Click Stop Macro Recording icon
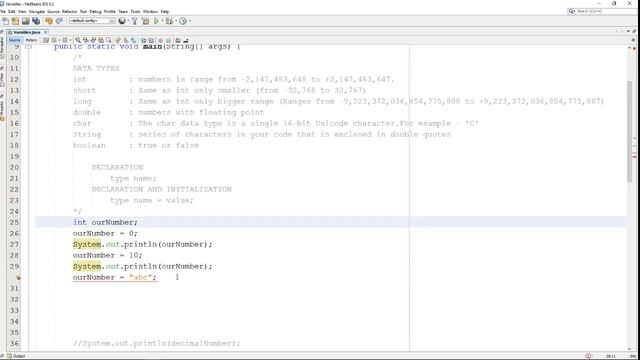640x360 pixels. pos(168,40)
